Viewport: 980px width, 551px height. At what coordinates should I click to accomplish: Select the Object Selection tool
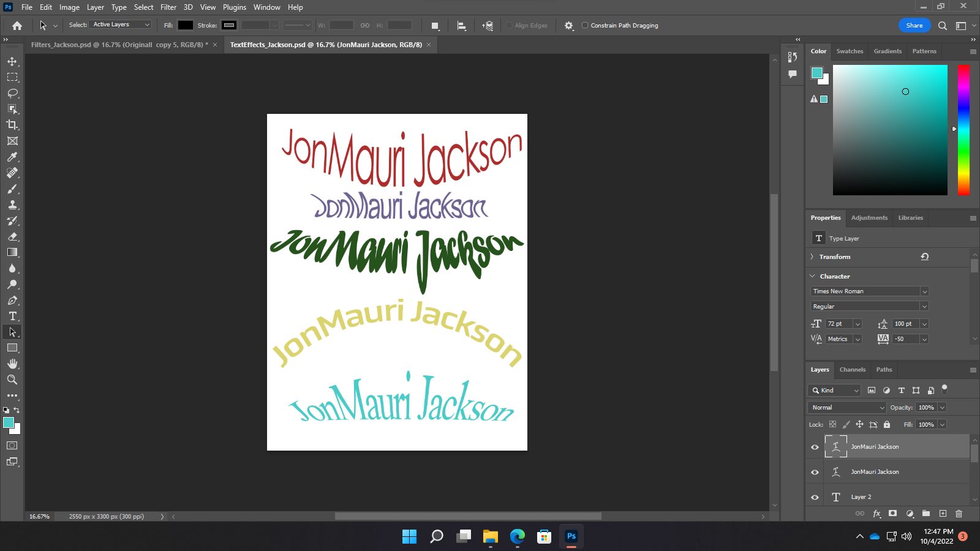(x=12, y=109)
